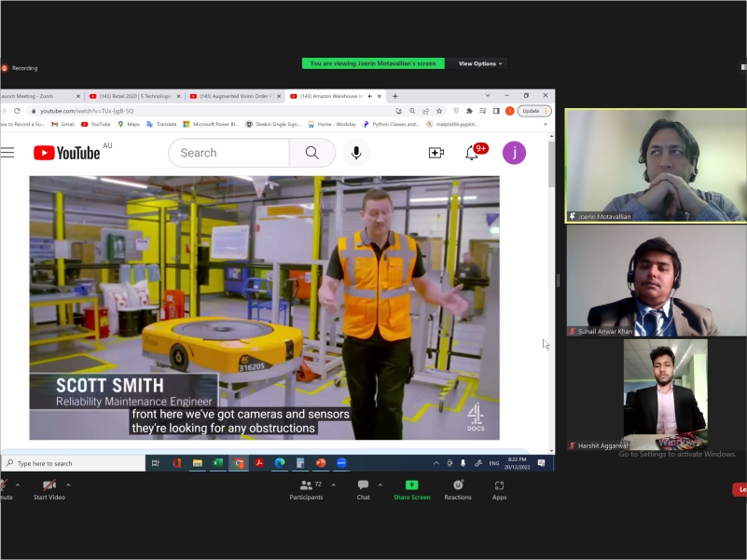Open the Python Classes bookmark
Screen dimensions: 747x560
(391, 124)
